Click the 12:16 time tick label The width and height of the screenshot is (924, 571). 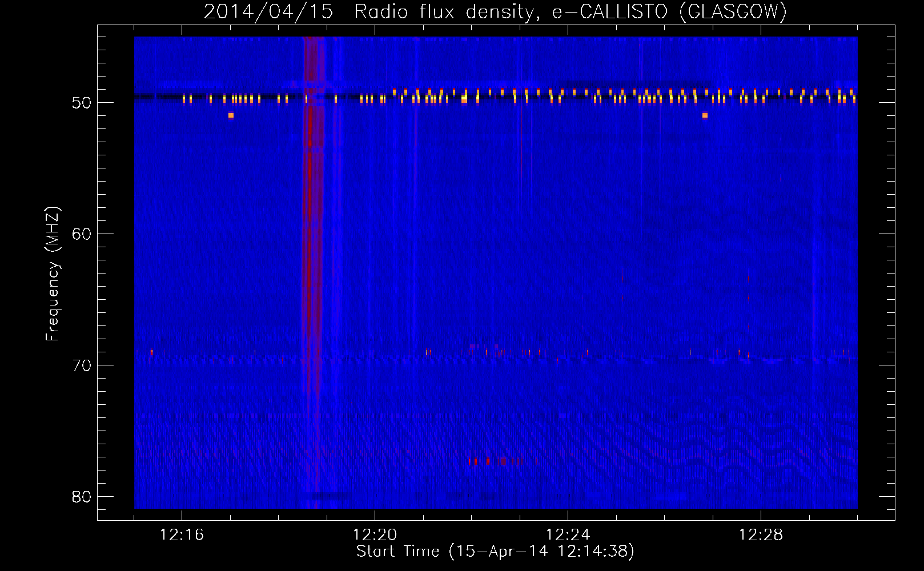tap(182, 535)
